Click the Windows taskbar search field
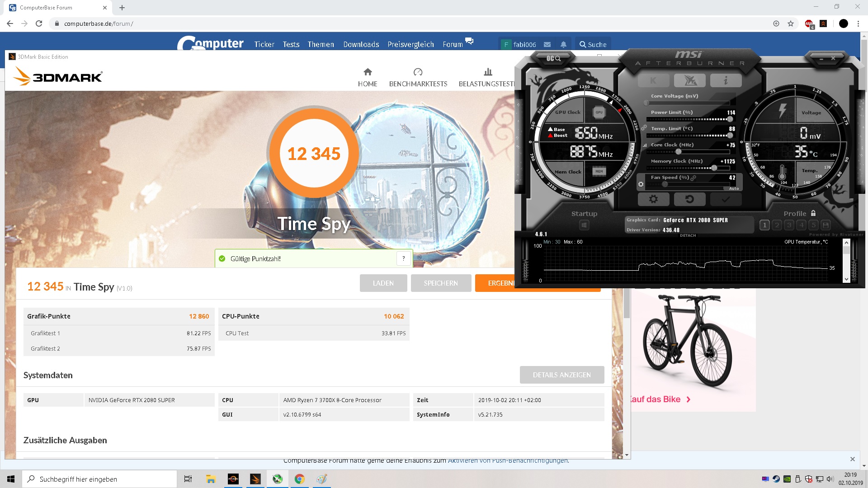Screen dimensions: 868x488 tap(99, 479)
